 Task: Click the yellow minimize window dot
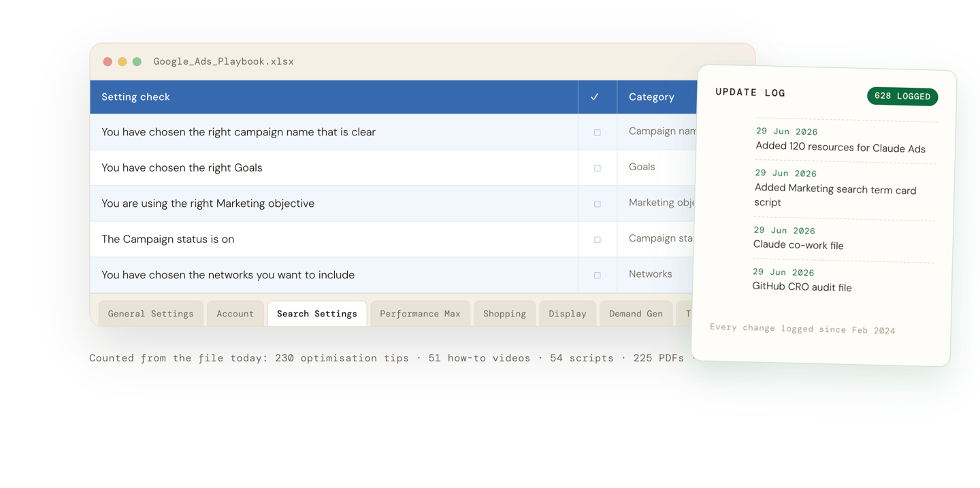pyautogui.click(x=122, y=61)
